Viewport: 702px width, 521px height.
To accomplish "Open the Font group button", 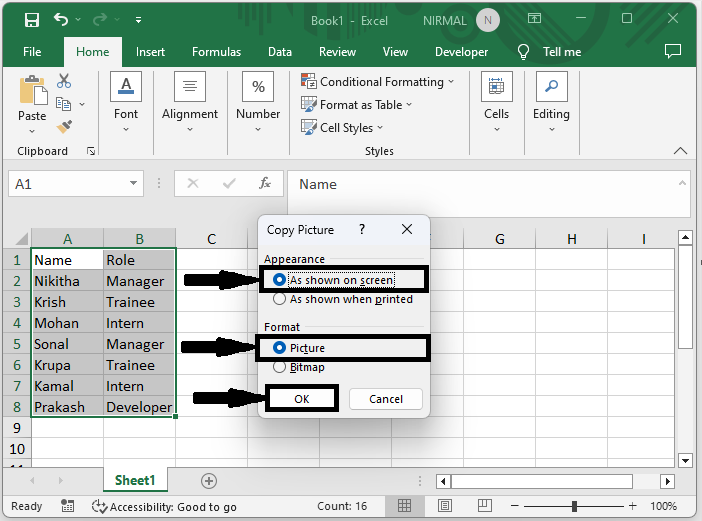I will click(x=126, y=102).
